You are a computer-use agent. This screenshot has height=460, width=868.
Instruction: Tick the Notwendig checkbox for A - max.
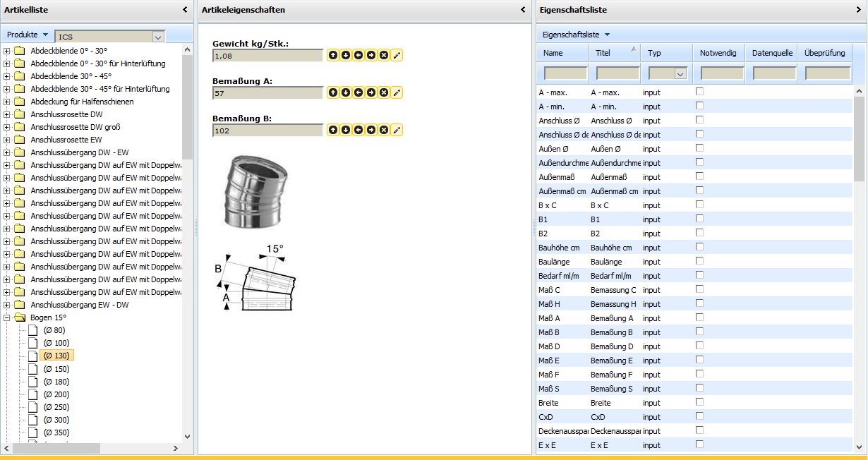pos(700,92)
